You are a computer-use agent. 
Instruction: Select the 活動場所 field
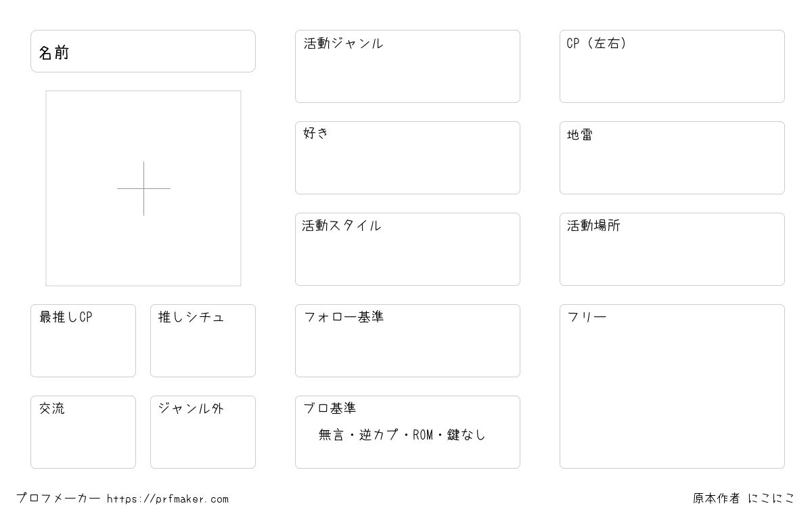pyautogui.click(x=672, y=249)
